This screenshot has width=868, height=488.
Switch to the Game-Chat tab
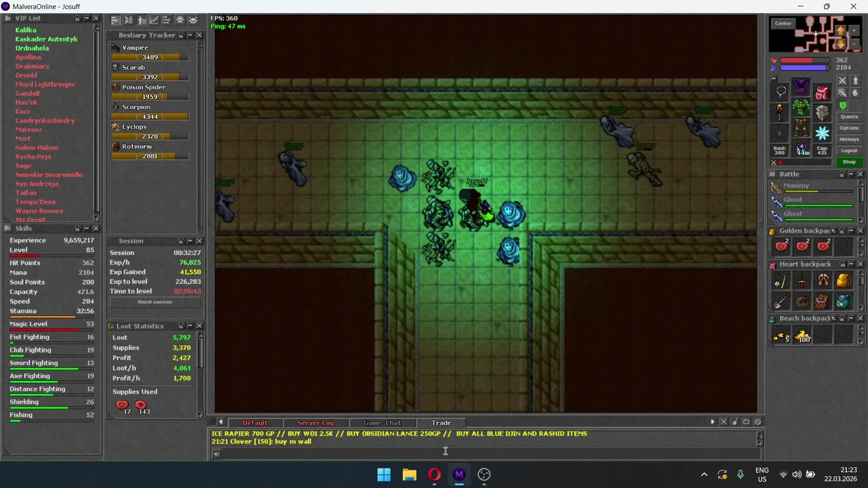[382, 423]
